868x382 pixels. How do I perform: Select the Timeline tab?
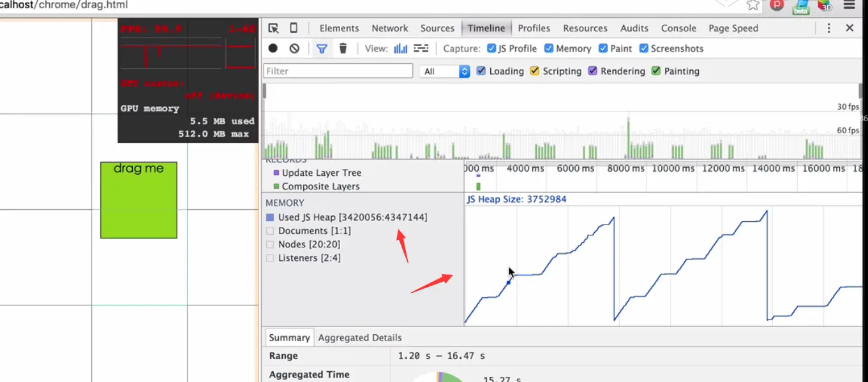[486, 28]
